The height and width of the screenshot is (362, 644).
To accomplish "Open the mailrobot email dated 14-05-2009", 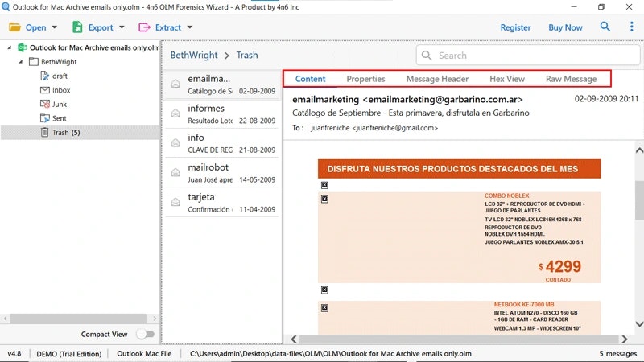I will click(x=222, y=173).
